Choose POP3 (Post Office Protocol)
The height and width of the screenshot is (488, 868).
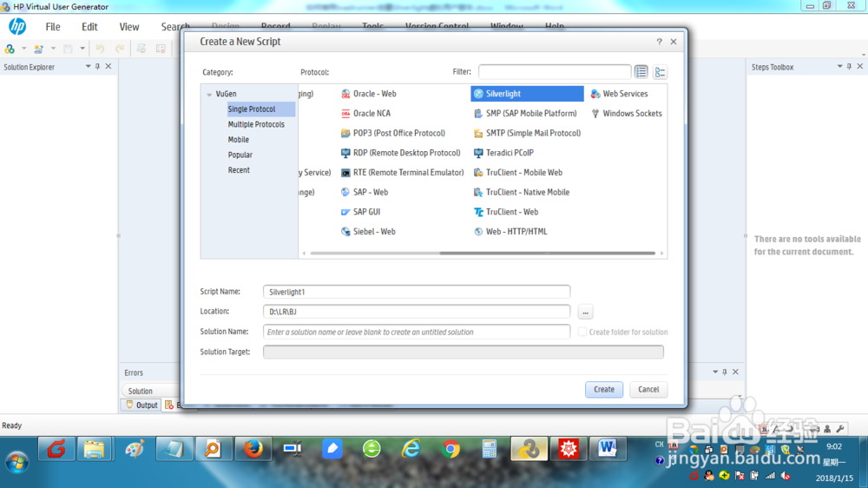[x=393, y=133]
